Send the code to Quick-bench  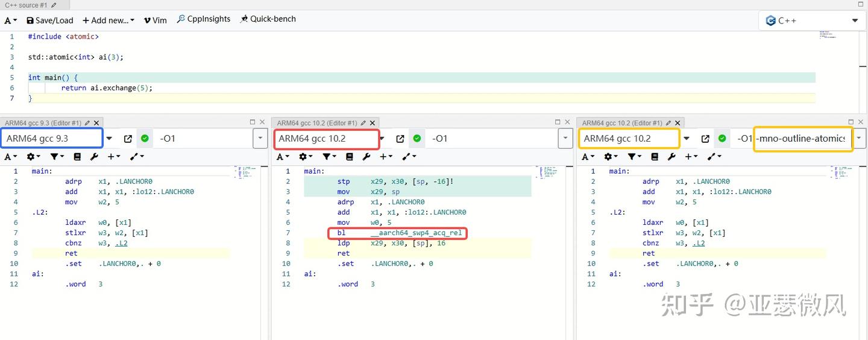[268, 19]
